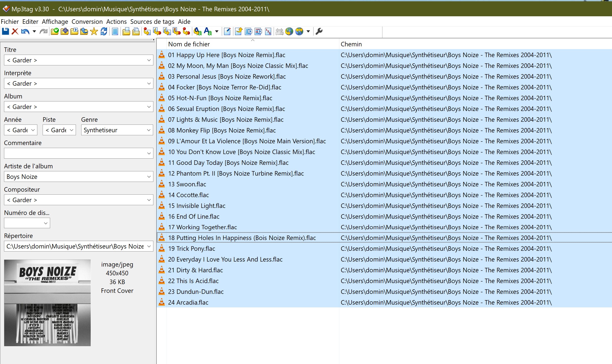Expand the Titre field dropdown
The height and width of the screenshot is (364, 612).
[149, 60]
